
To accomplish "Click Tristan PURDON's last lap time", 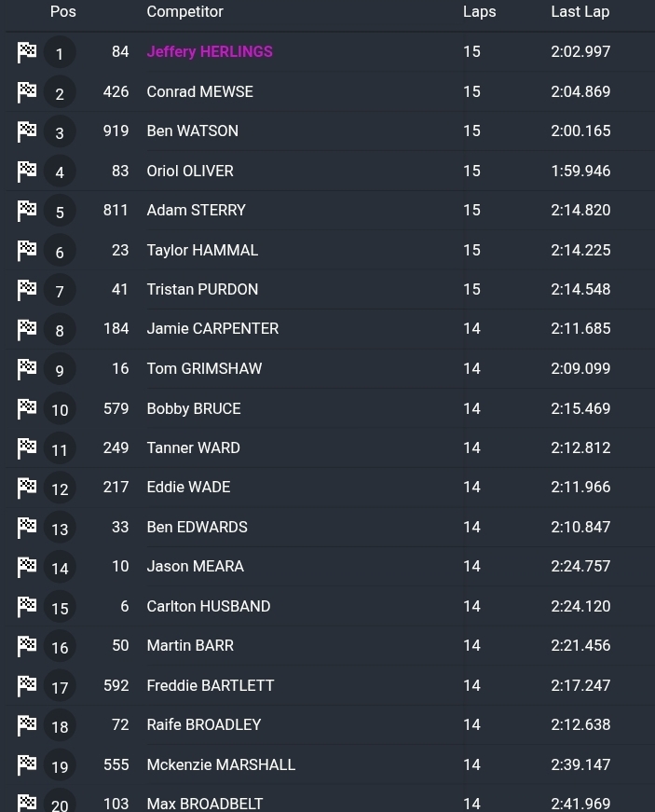I will 580,290.
